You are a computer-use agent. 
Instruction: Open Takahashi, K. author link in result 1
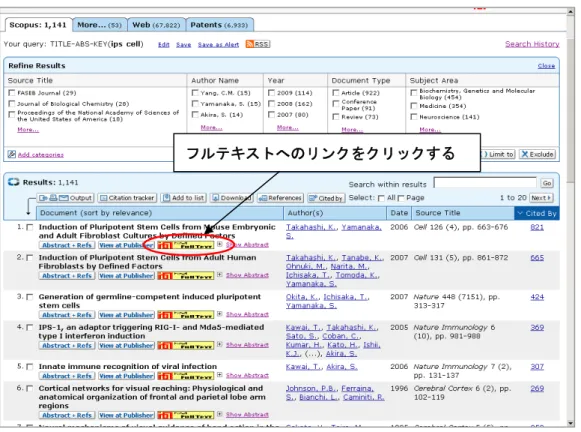pos(311,227)
